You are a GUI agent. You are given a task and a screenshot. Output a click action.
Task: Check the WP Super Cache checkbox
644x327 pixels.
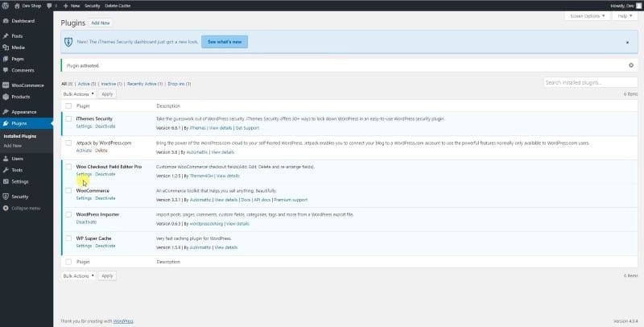[x=68, y=238]
